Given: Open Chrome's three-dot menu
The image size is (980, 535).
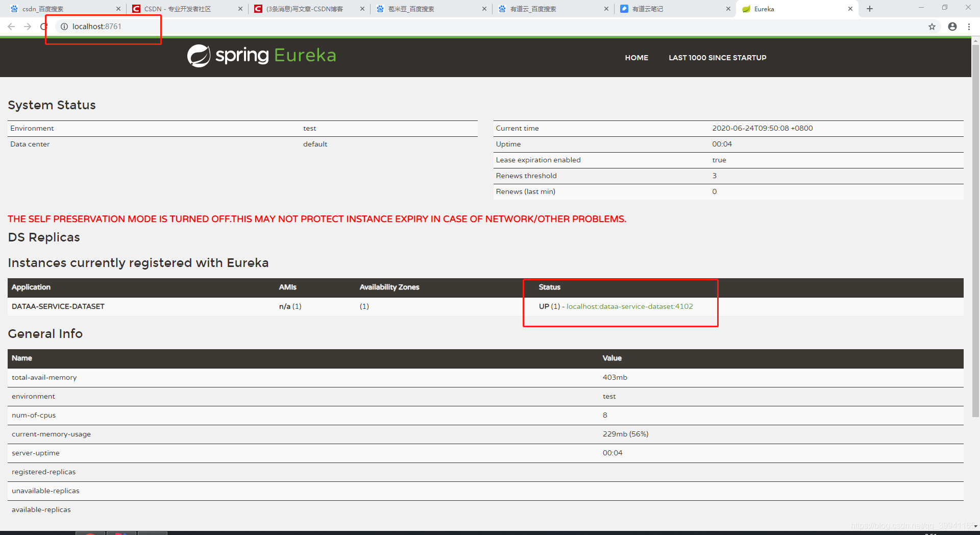Looking at the screenshot, I should point(969,27).
